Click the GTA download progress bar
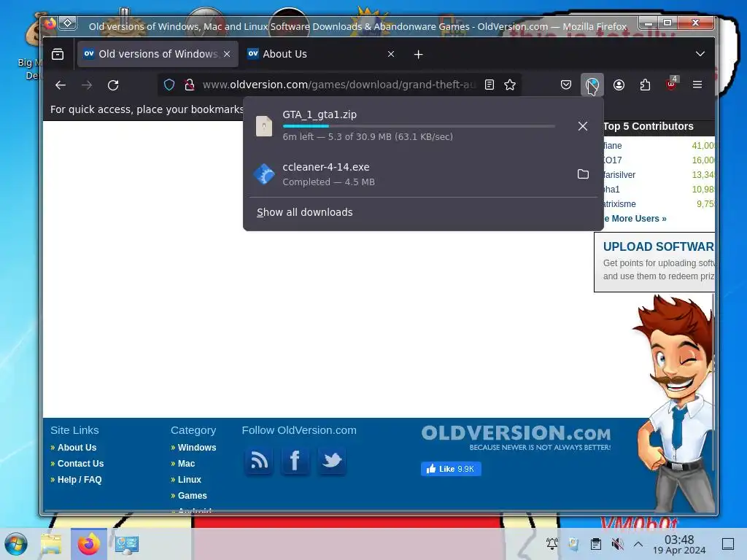The width and height of the screenshot is (747, 560). click(x=419, y=126)
